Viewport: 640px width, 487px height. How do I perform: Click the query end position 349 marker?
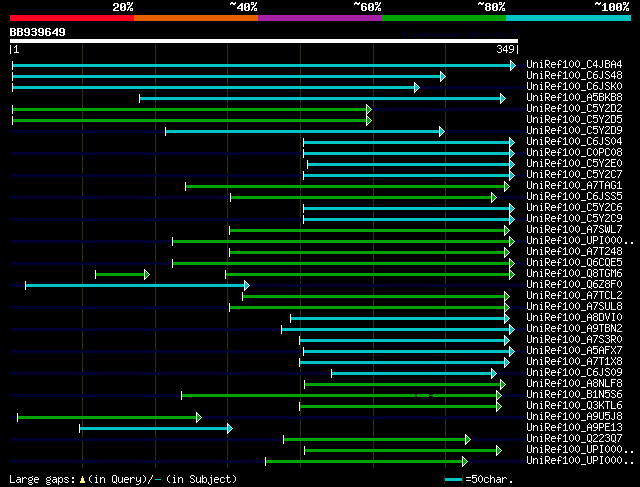point(507,49)
